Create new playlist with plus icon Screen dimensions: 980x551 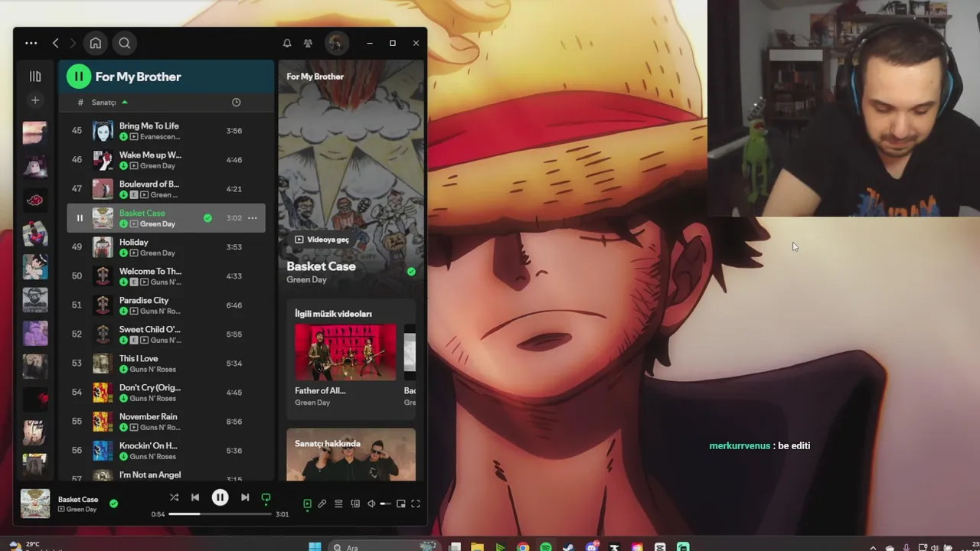click(35, 100)
